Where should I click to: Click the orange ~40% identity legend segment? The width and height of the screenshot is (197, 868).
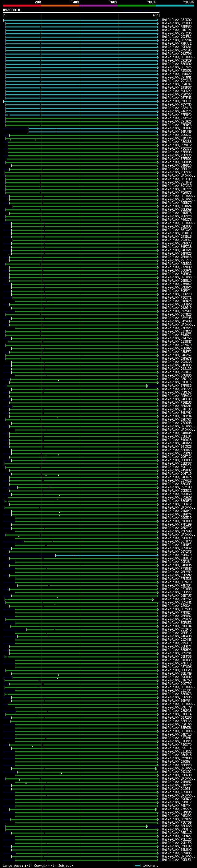point(60,6)
